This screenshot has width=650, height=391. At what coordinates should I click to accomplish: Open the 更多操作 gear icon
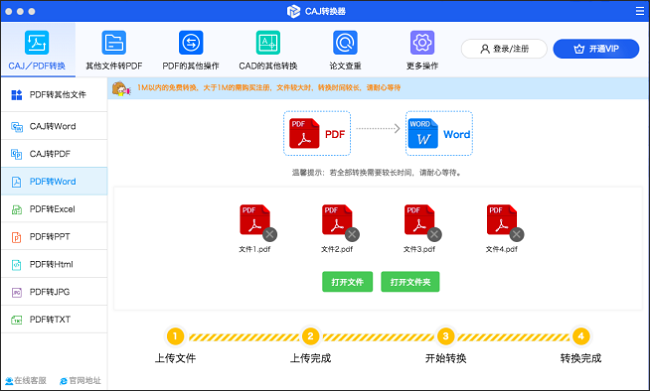(422, 42)
